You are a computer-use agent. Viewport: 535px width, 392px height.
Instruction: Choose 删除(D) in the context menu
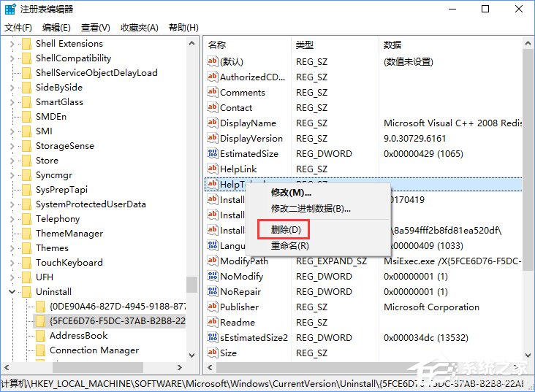click(x=286, y=230)
